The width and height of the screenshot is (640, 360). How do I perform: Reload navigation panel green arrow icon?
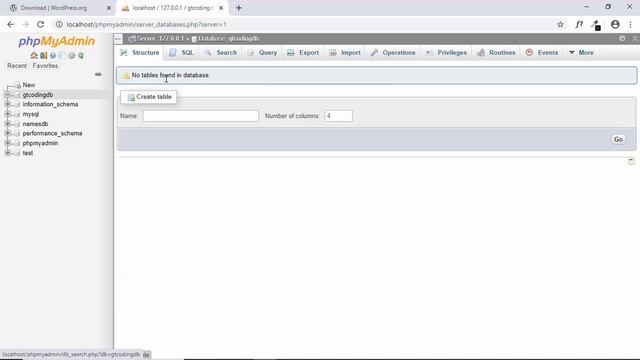click(x=81, y=55)
